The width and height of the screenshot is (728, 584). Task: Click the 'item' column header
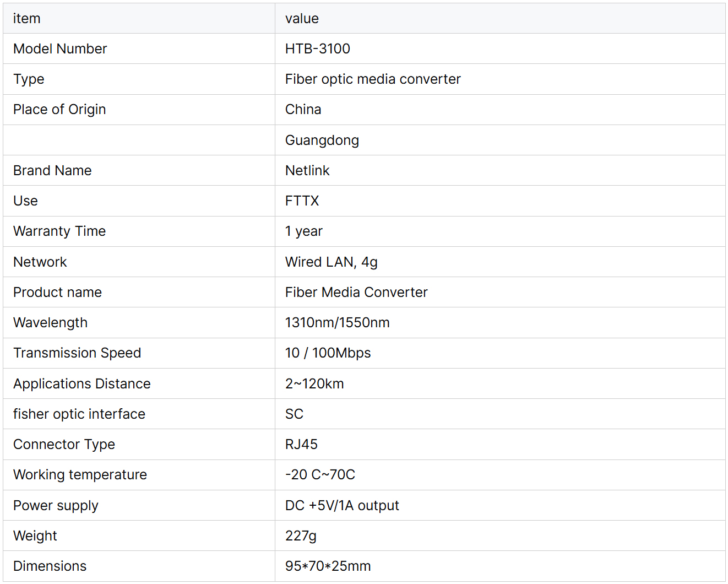[x=27, y=19]
